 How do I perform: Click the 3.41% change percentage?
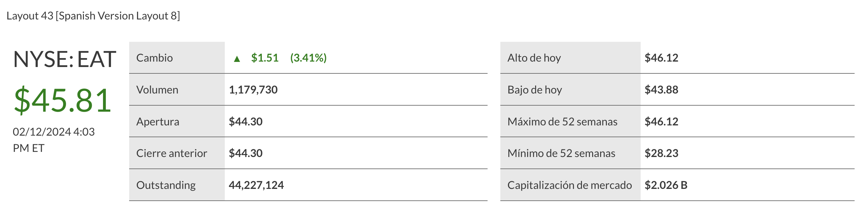click(308, 58)
